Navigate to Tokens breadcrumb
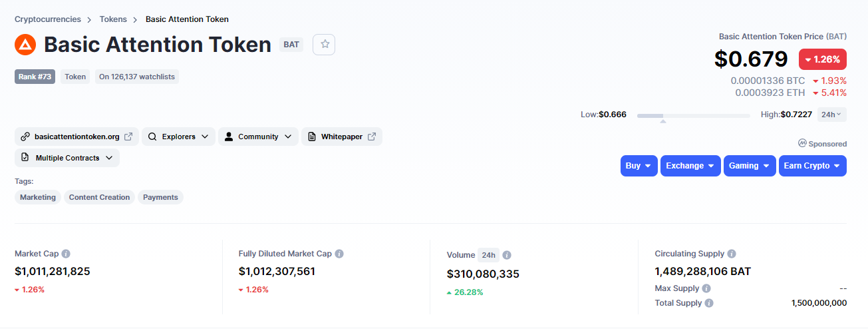This screenshot has width=868, height=333. tap(113, 19)
